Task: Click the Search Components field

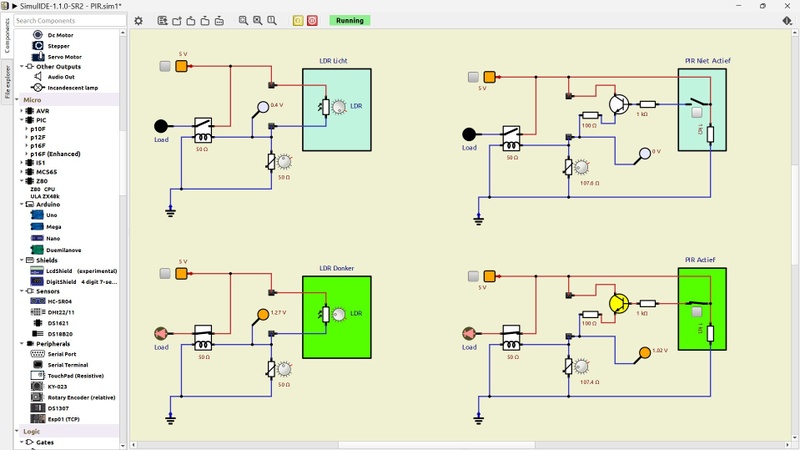Action: click(x=70, y=20)
